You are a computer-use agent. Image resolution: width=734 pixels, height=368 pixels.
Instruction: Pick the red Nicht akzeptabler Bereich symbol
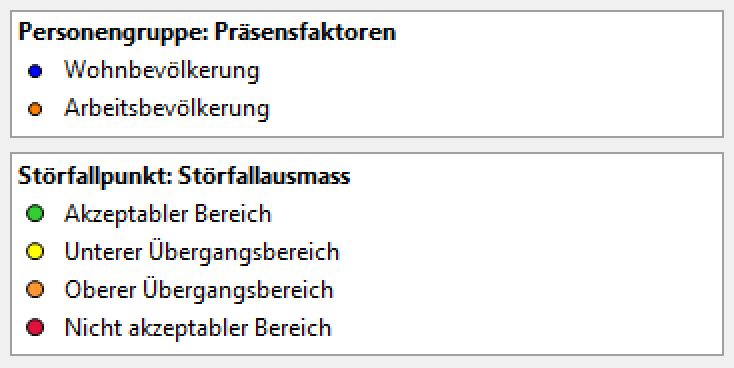click(35, 327)
